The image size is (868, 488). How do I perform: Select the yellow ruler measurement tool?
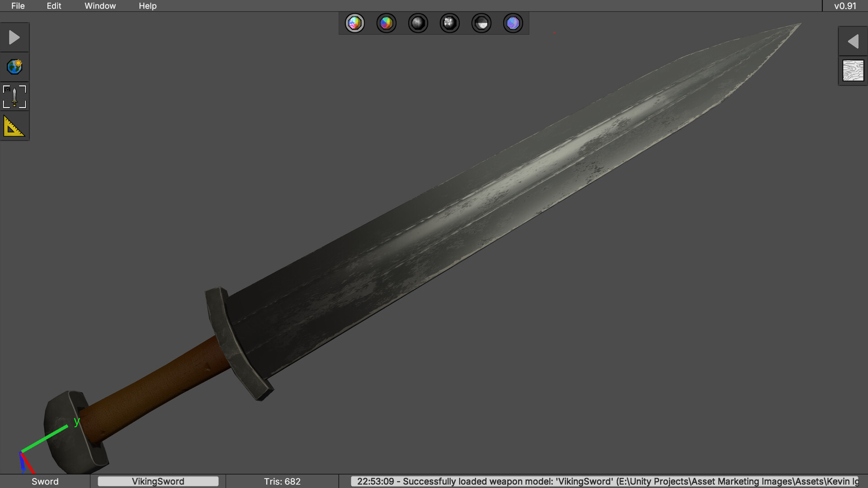tap(14, 126)
